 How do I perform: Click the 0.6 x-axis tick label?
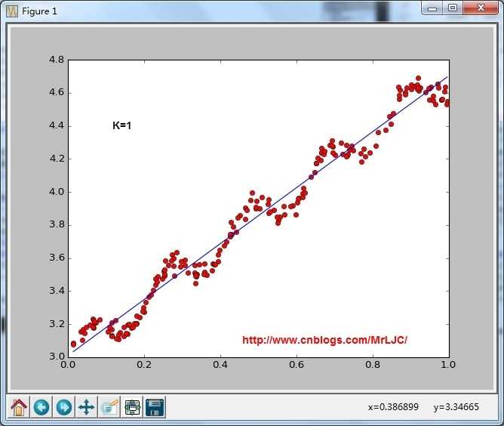(297, 365)
